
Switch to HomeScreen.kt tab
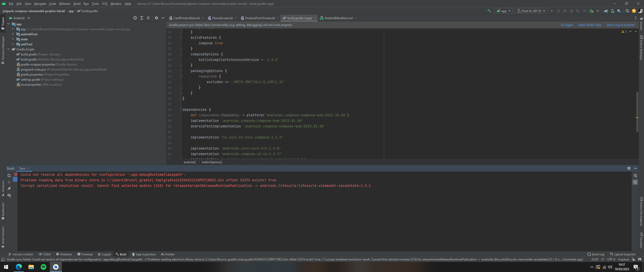click(222, 18)
